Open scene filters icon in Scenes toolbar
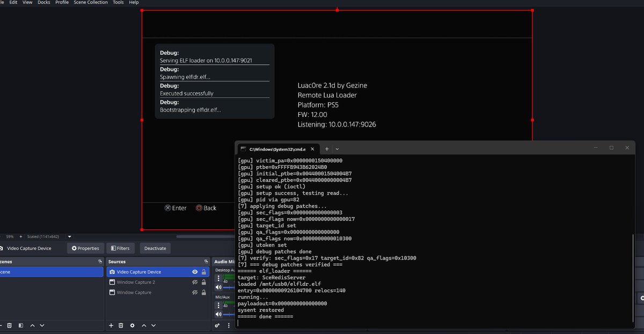 20,325
